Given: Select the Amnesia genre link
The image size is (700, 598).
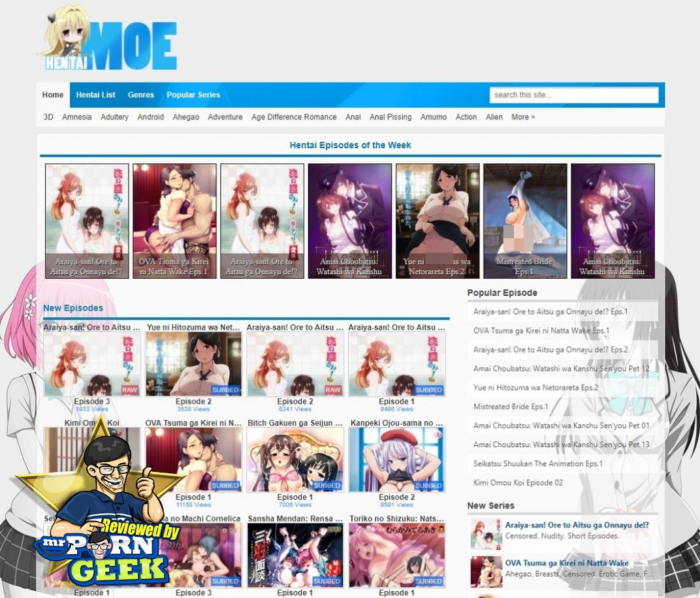Looking at the screenshot, I should pyautogui.click(x=77, y=117).
